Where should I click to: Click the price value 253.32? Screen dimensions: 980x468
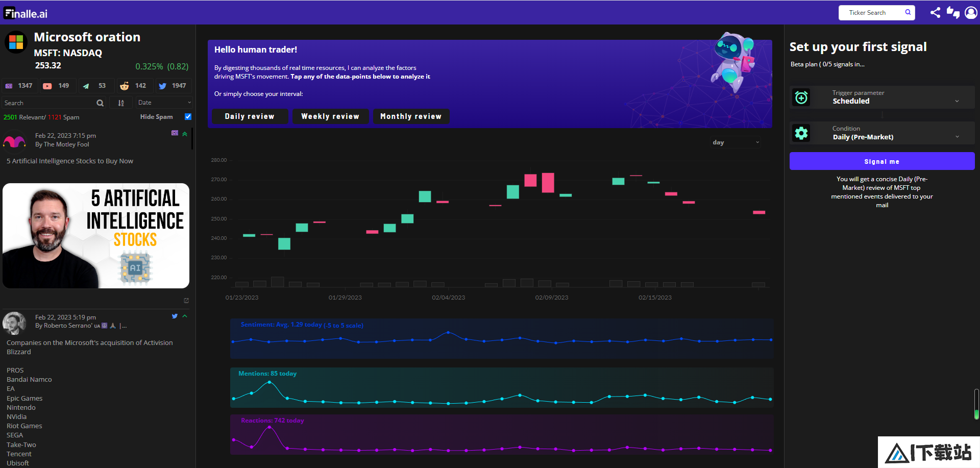[48, 65]
